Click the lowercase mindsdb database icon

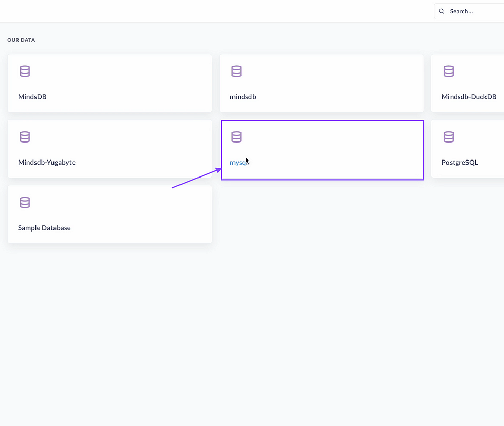pos(237,72)
